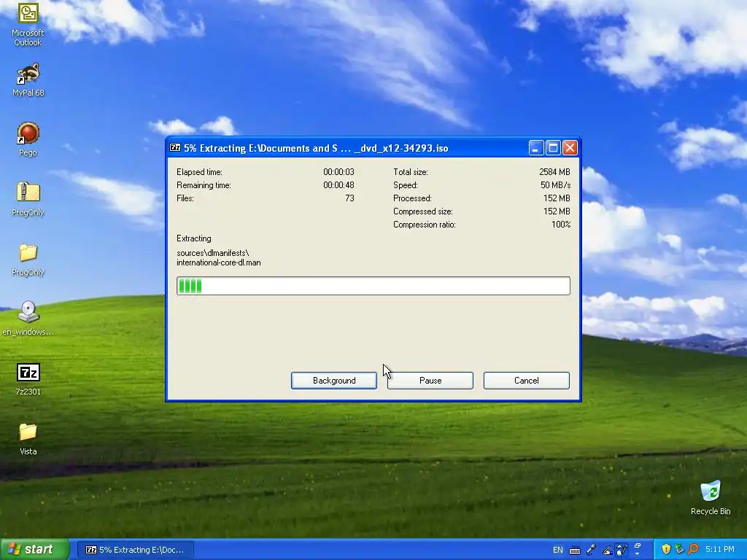Select the Pego desktop shortcut
This screenshot has width=747, height=560.
click(28, 139)
